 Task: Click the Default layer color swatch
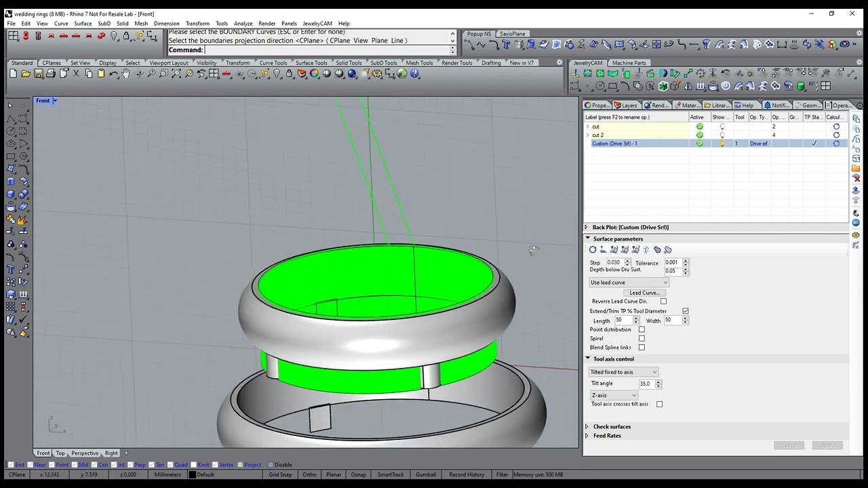click(x=192, y=474)
